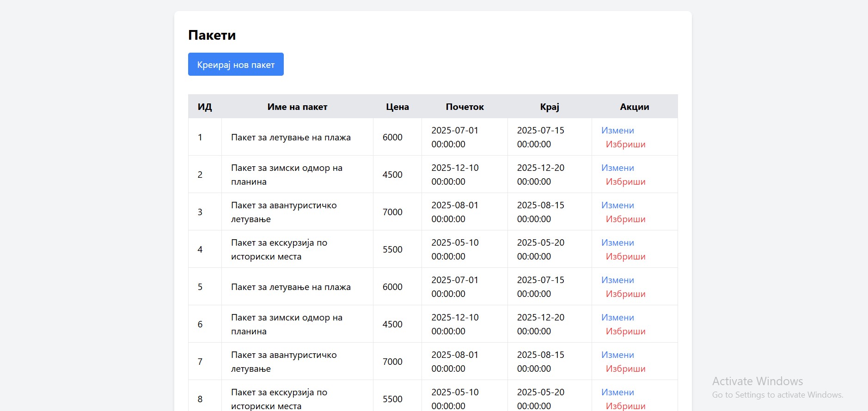Select the 'Почеток' column header
Image resolution: width=868 pixels, height=411 pixels.
[465, 107]
